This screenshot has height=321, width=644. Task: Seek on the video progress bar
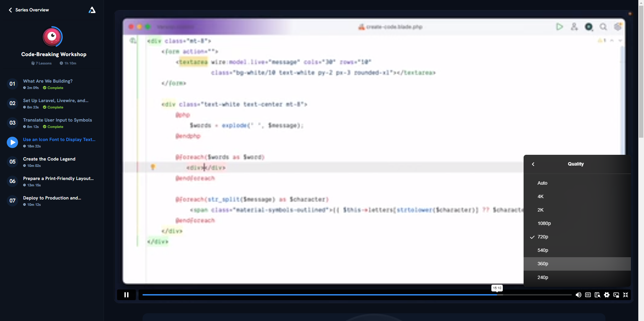coord(357,295)
